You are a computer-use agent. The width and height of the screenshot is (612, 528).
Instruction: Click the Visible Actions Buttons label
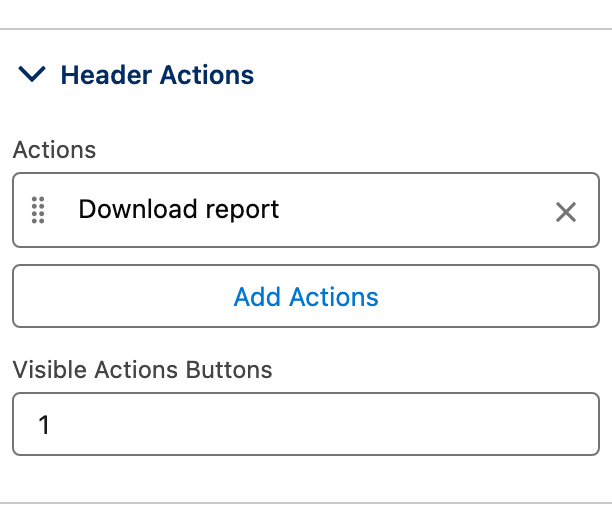pos(142,370)
